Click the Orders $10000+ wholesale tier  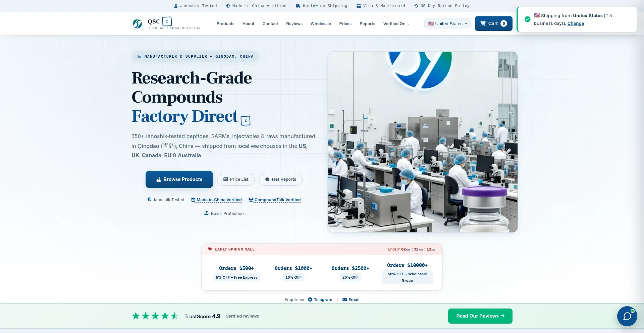point(407,272)
